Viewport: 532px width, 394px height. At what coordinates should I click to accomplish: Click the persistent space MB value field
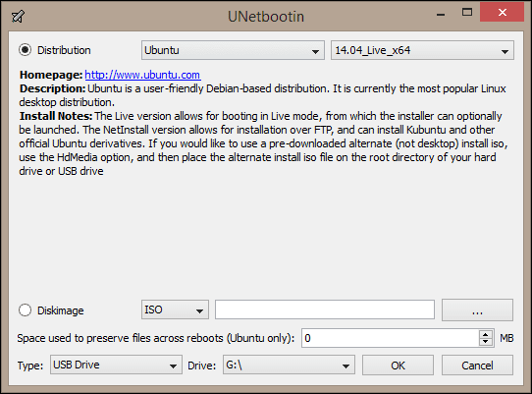click(391, 338)
